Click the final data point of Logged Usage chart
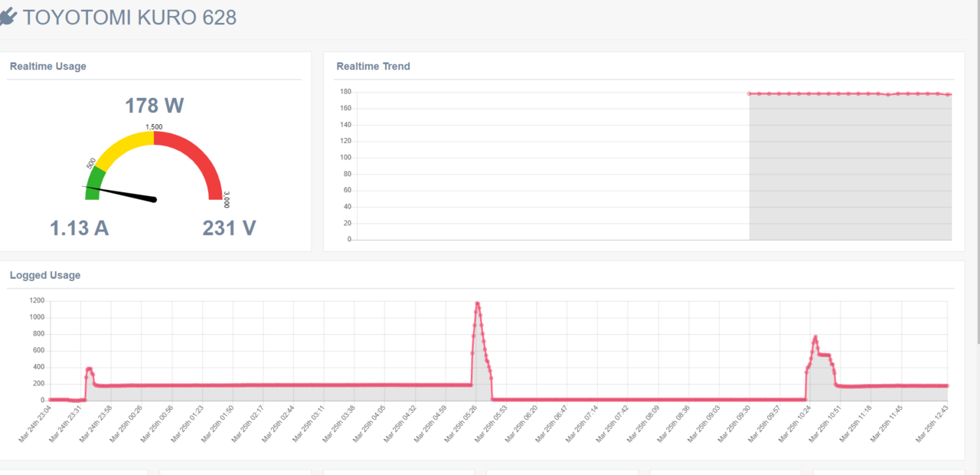Viewport: 980px width, 475px height. click(947, 385)
